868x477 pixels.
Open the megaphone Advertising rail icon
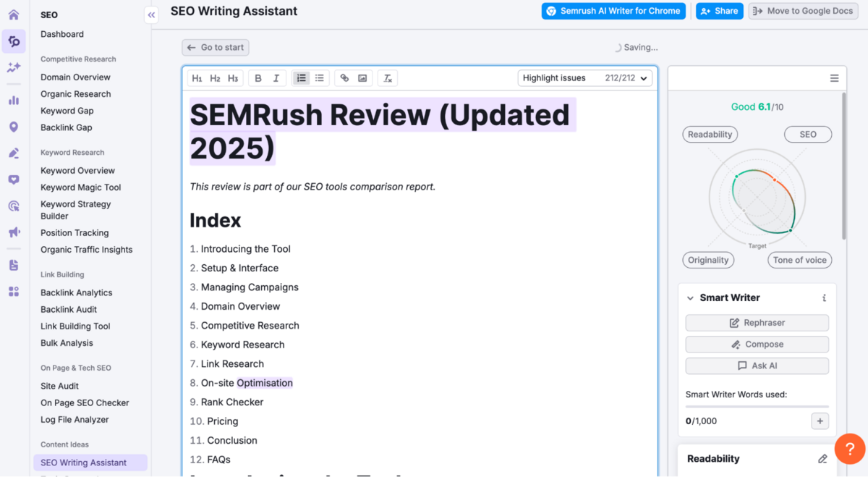(13, 232)
